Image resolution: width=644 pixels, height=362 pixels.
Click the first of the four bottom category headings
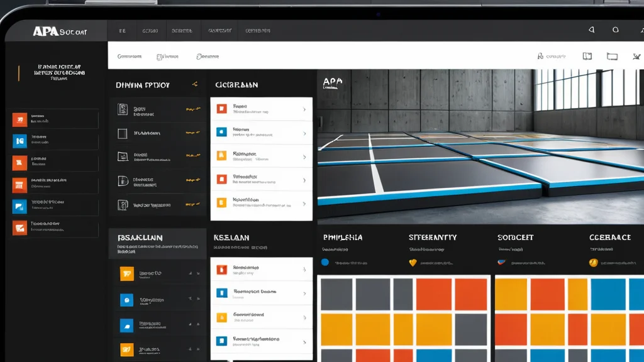(343, 237)
